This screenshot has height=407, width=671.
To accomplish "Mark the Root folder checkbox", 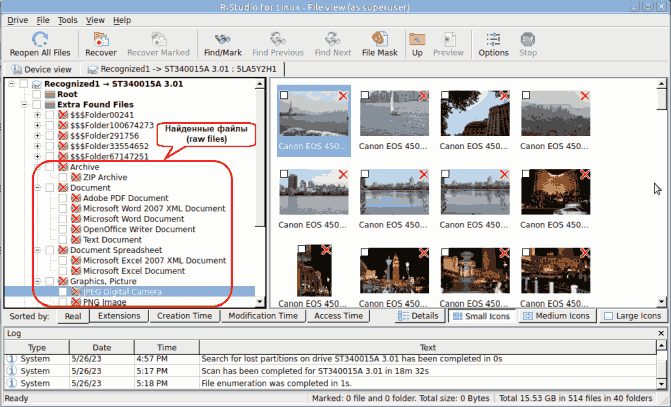I will [37, 94].
